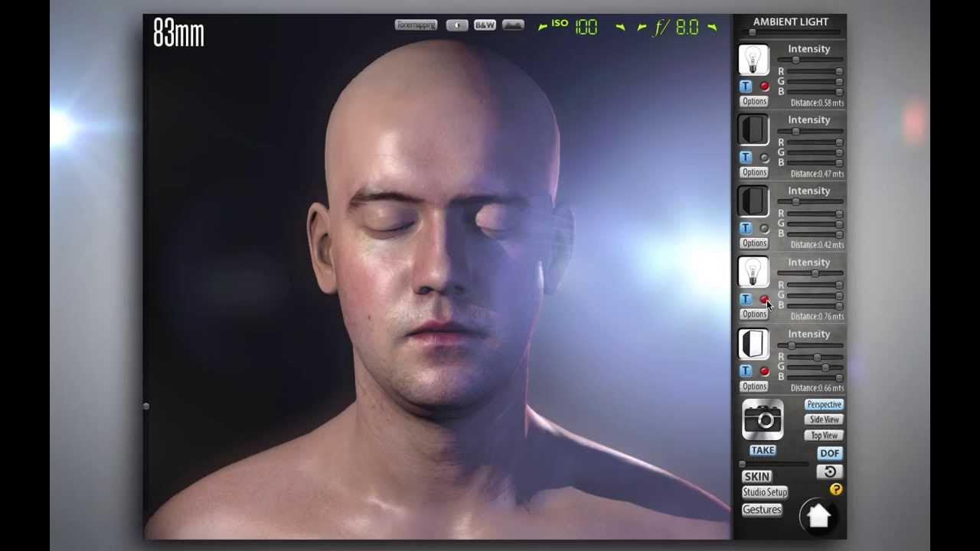Open the Gestures panel
The width and height of the screenshot is (980, 551).
(762, 510)
